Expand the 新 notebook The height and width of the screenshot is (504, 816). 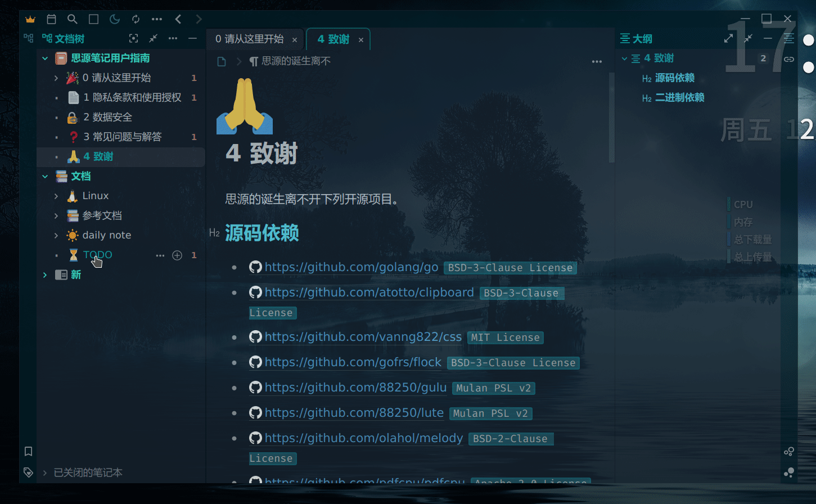click(45, 274)
